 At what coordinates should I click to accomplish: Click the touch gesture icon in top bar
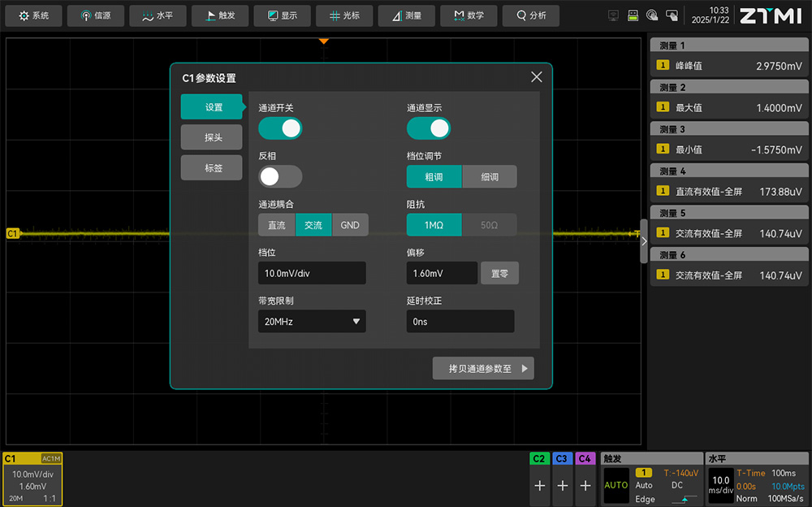(x=652, y=15)
